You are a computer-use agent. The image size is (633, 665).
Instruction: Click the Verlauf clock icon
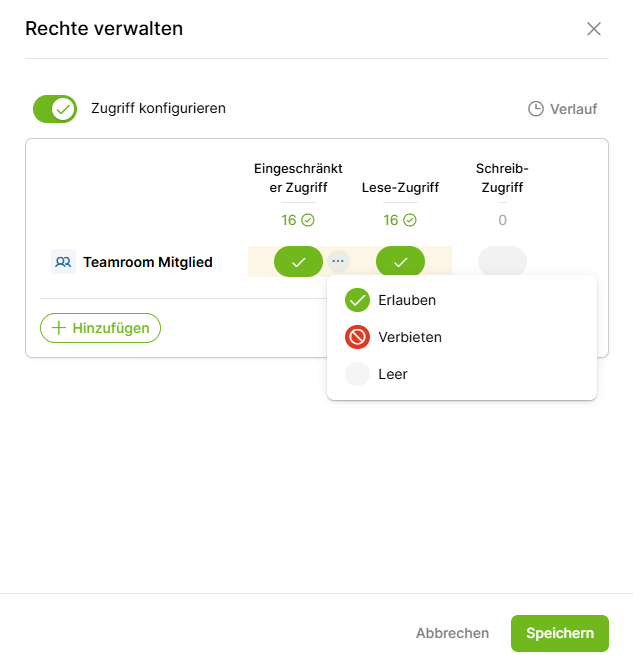pyautogui.click(x=536, y=108)
